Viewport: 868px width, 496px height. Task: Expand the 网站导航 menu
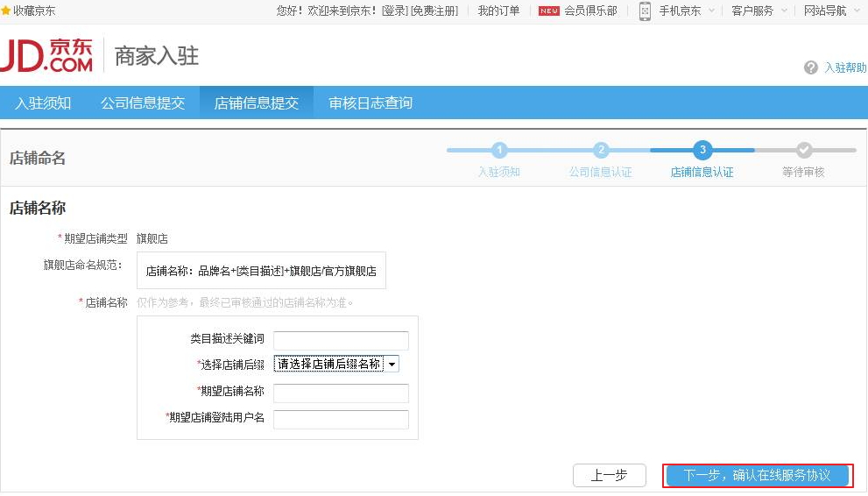pyautogui.click(x=831, y=11)
